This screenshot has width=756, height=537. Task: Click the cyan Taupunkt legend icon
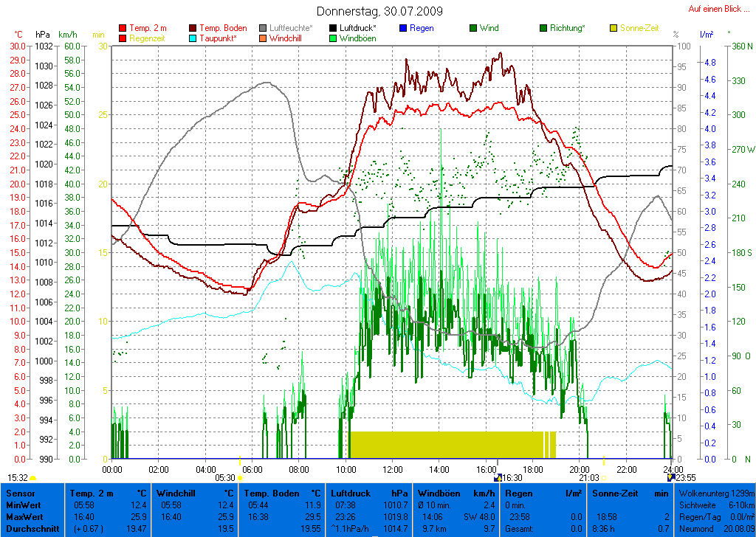click(193, 38)
